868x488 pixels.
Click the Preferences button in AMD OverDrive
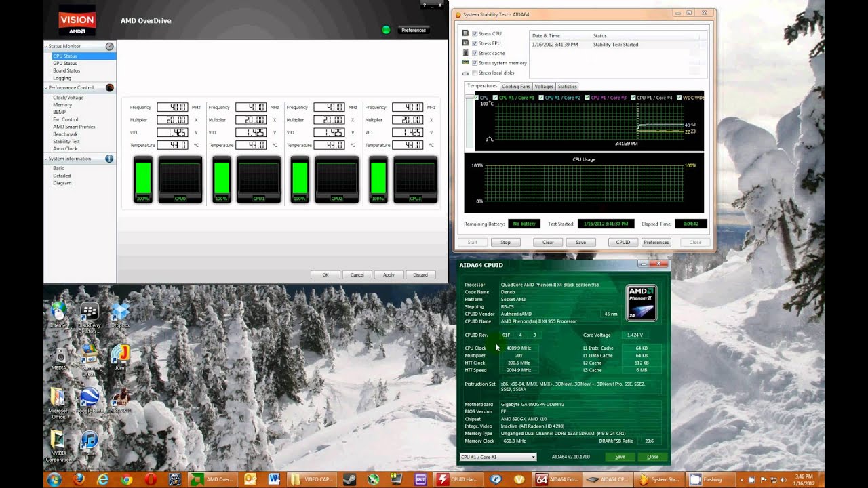pos(414,30)
